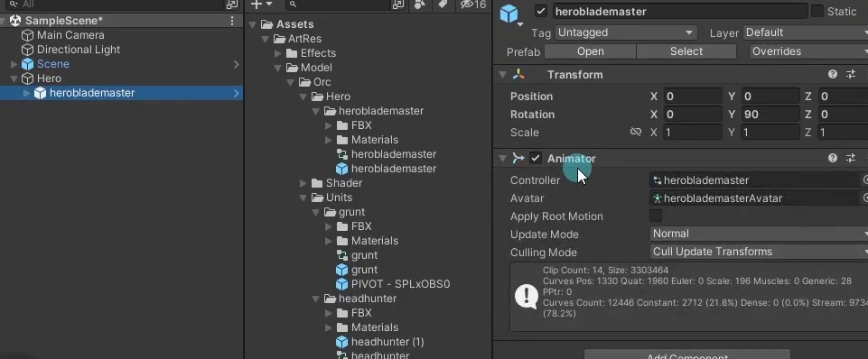Click the search by label tag icon
868x359 pixels.
[x=443, y=5]
